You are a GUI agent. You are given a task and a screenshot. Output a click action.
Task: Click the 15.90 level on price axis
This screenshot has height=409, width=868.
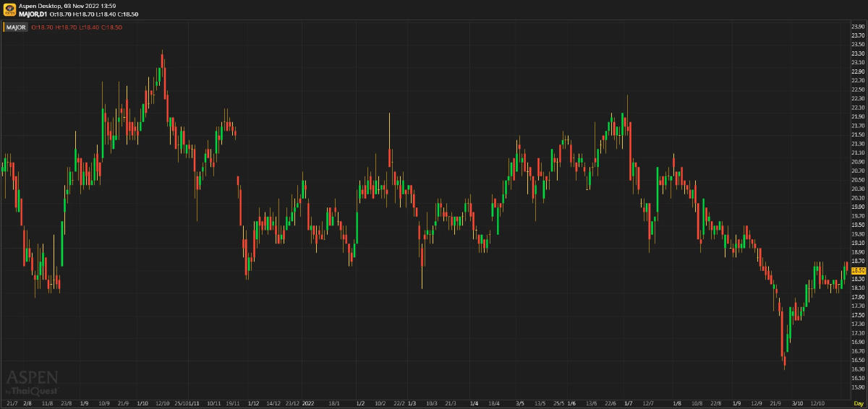pos(858,387)
